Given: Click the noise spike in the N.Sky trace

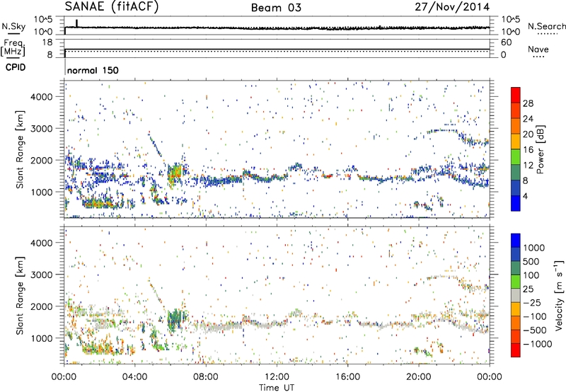Looking at the screenshot, I should coord(76,23).
